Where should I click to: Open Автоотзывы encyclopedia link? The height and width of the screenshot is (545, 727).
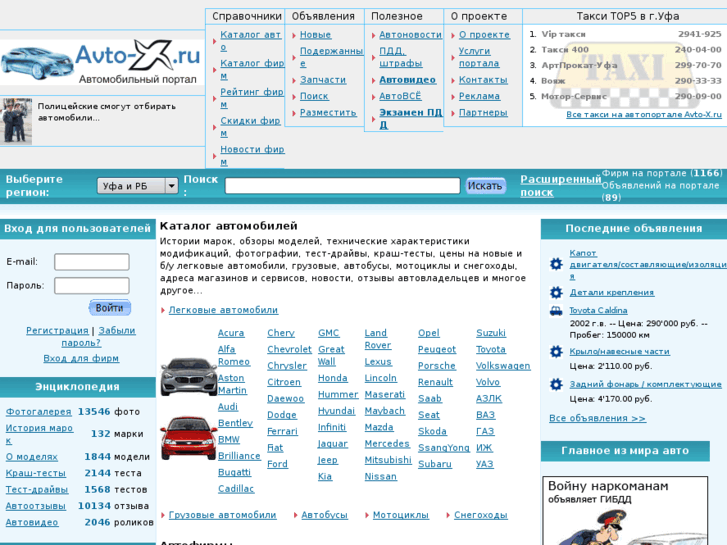pos(36,506)
